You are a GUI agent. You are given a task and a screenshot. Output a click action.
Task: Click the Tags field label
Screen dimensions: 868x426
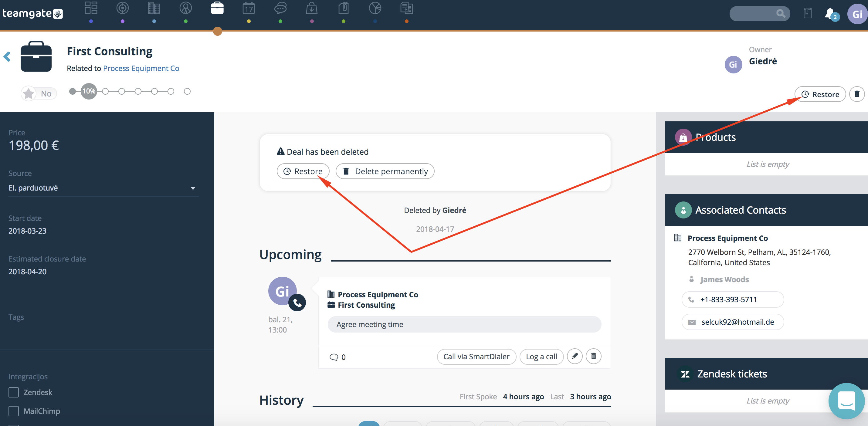click(x=16, y=317)
